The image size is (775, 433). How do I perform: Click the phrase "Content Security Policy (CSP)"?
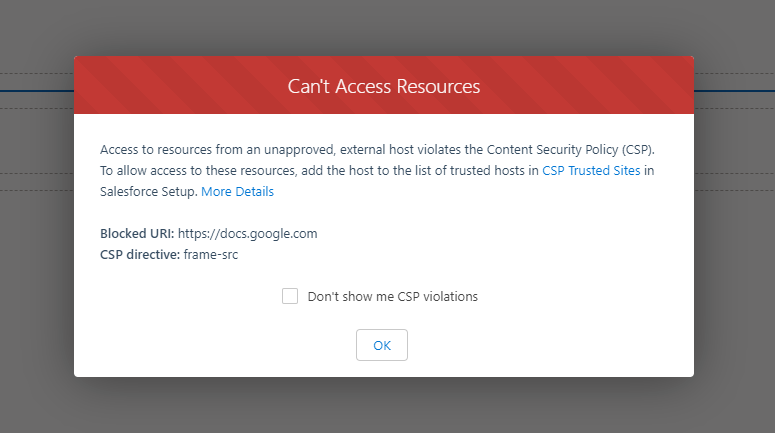click(x=570, y=149)
